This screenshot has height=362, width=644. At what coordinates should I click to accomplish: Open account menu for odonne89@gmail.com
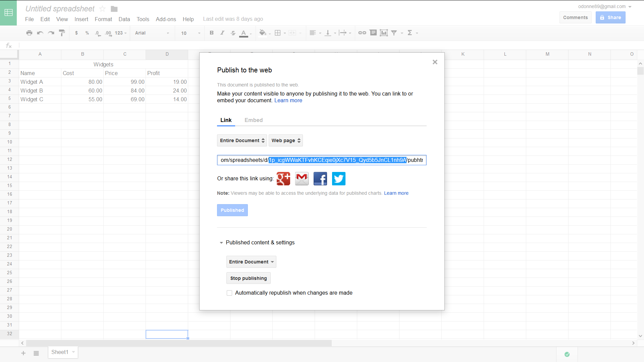pos(605,6)
